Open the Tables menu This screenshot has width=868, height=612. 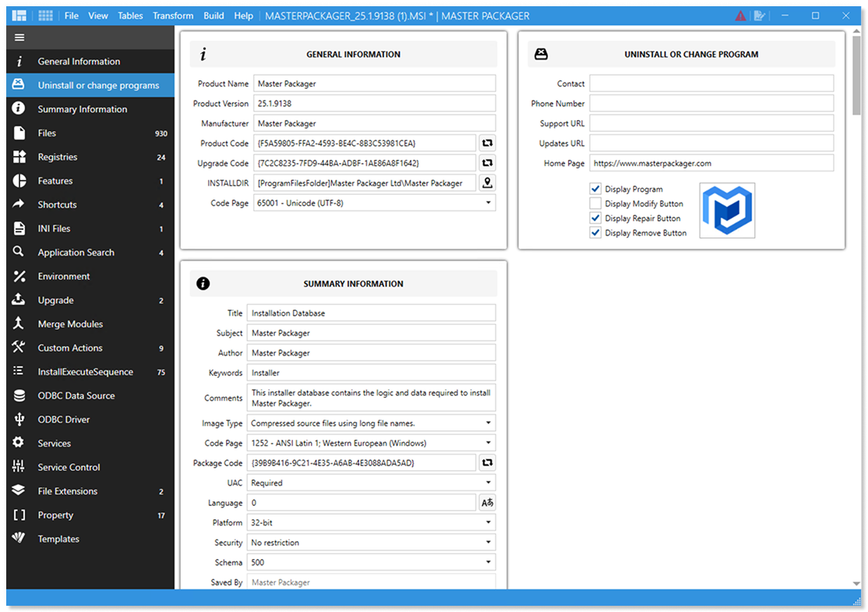pos(130,16)
